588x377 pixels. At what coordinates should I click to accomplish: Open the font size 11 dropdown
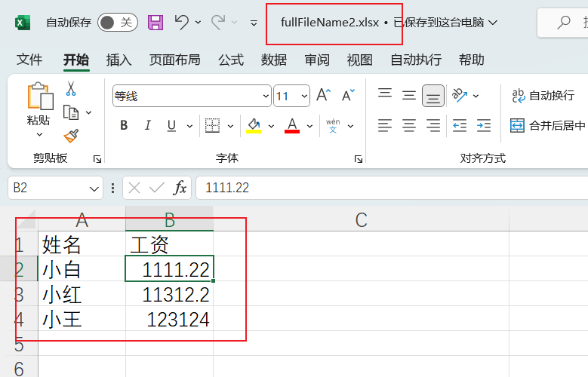(x=304, y=97)
